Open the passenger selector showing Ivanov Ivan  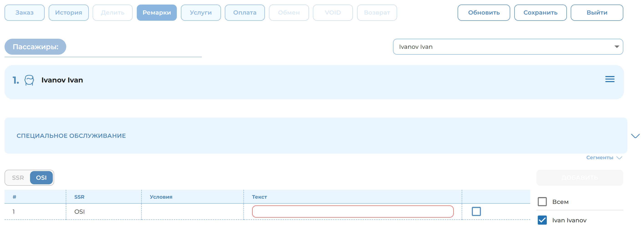tap(507, 47)
